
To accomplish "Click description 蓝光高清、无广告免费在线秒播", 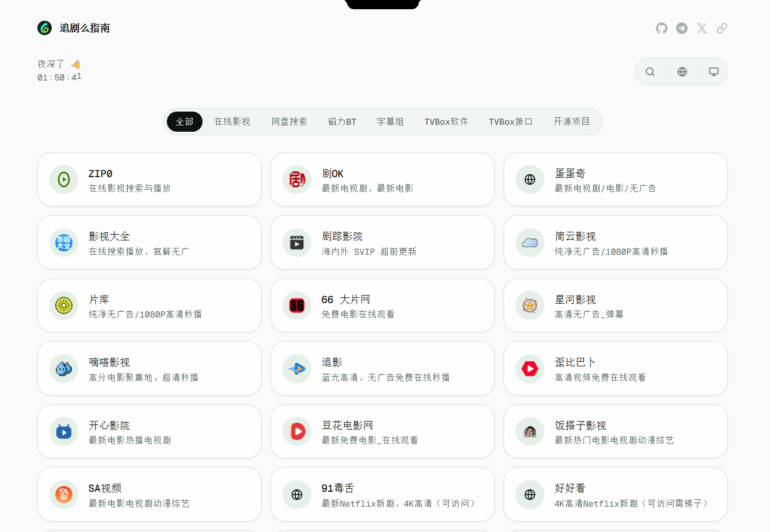I will tap(386, 378).
